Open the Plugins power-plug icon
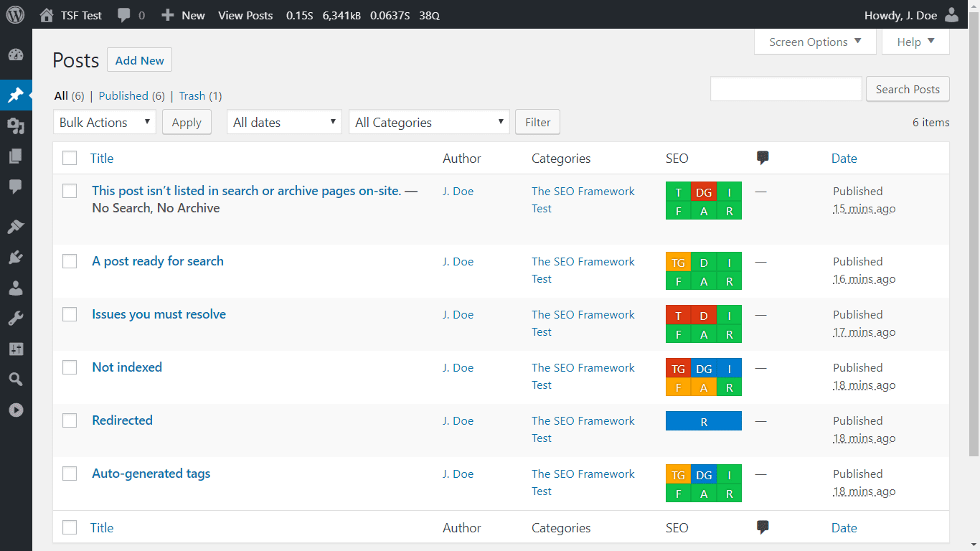Viewport: 980px width, 551px height. pyautogui.click(x=16, y=257)
